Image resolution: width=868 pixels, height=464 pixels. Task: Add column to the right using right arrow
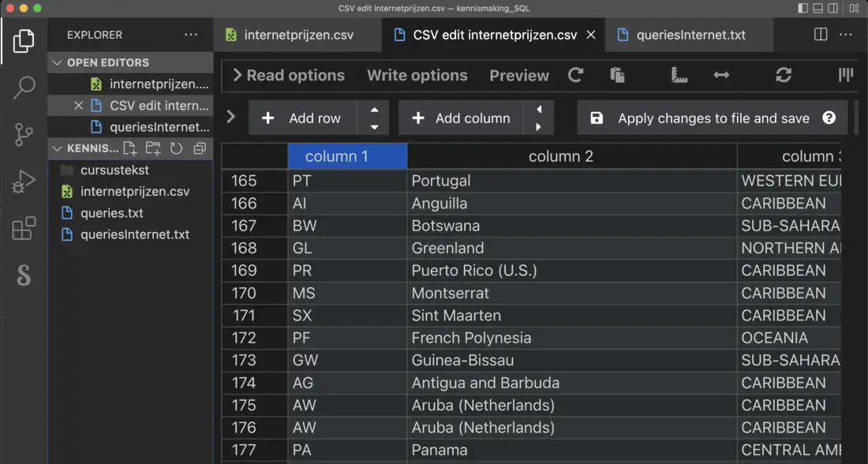[x=539, y=127]
